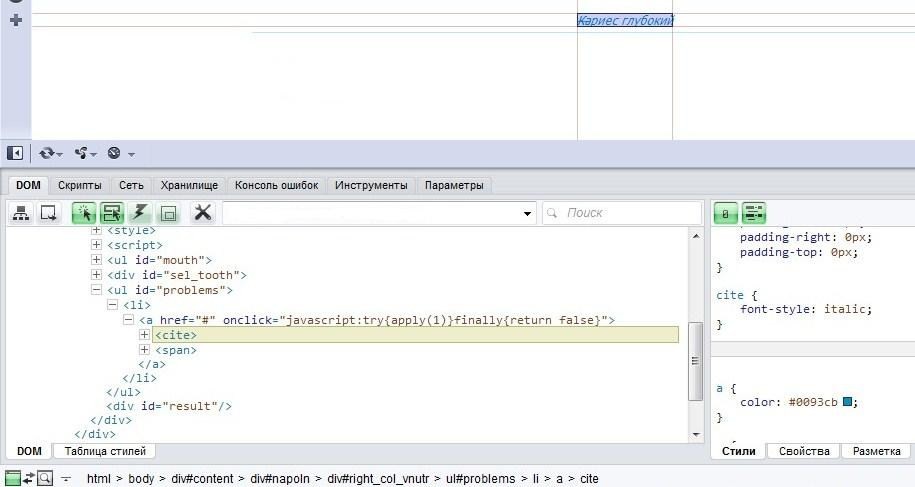Toggle the lightning bolt update-DOM button

click(140, 213)
